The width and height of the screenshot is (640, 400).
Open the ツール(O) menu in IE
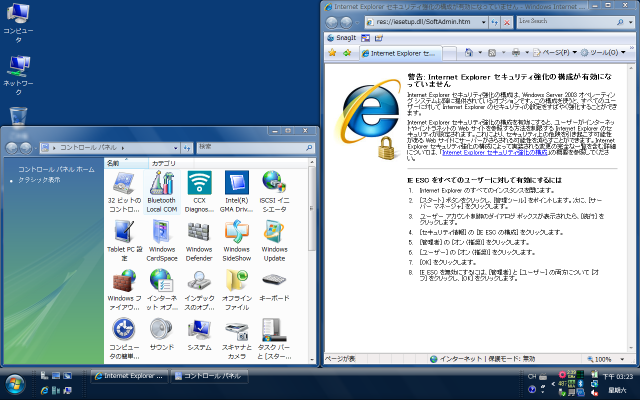(603, 52)
